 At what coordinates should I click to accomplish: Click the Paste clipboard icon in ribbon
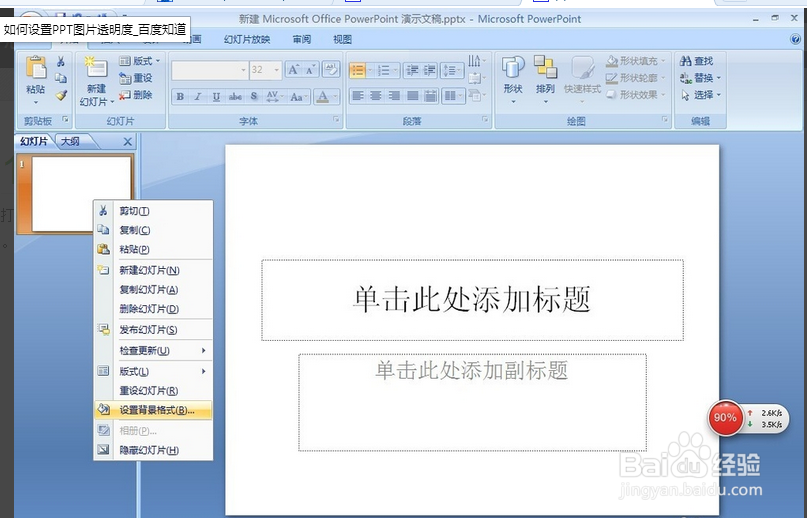pyautogui.click(x=36, y=68)
